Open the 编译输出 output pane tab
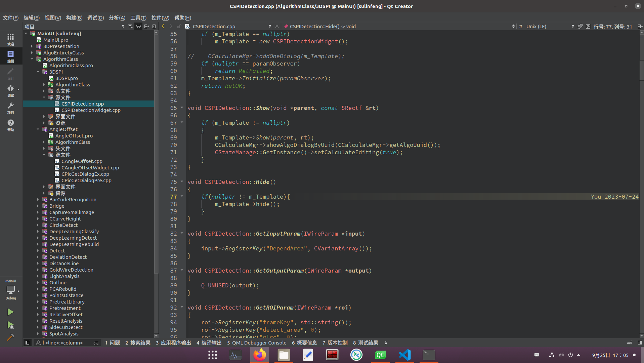The image size is (644, 363). [x=209, y=343]
